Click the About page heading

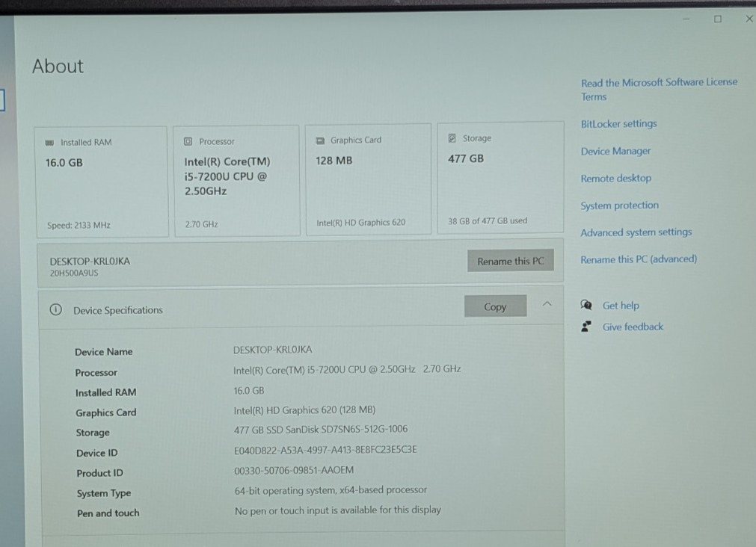[58, 66]
